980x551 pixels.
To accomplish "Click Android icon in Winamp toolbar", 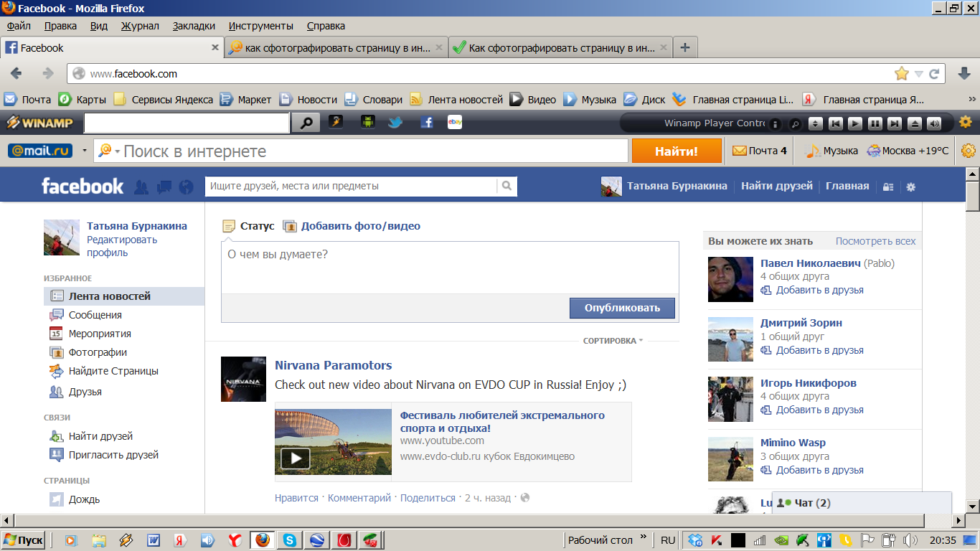I will 368,122.
